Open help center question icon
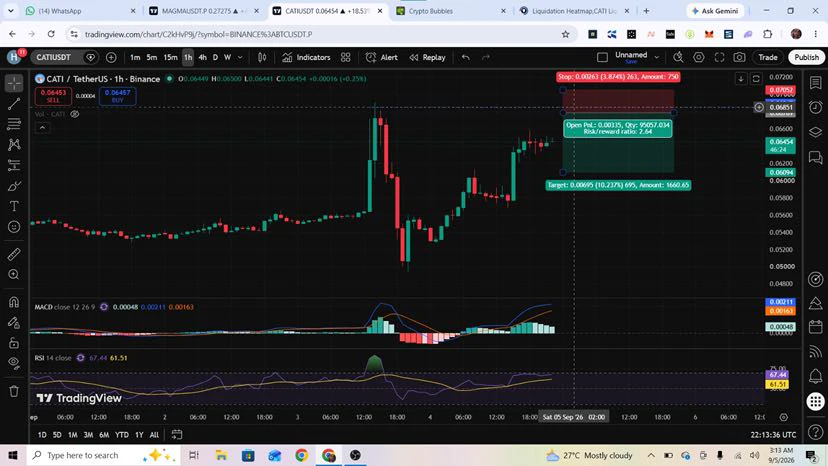 point(815,432)
